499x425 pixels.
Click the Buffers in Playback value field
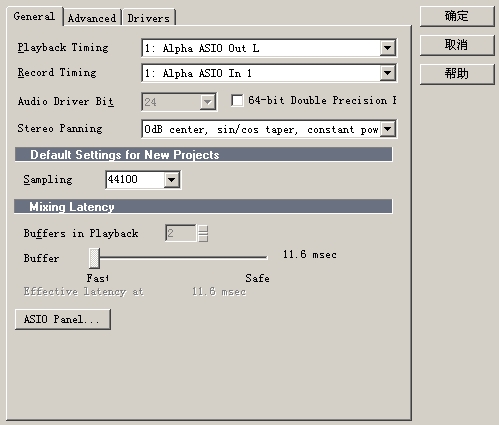(x=181, y=233)
